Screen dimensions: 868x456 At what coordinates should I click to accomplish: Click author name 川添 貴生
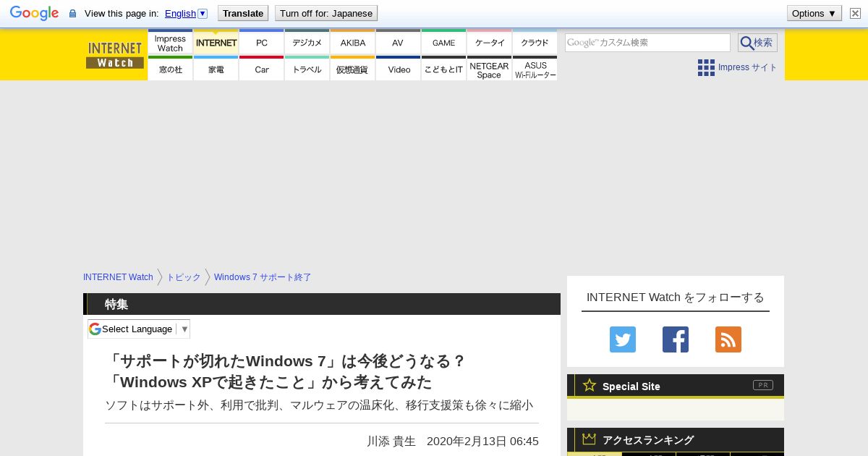point(391,441)
